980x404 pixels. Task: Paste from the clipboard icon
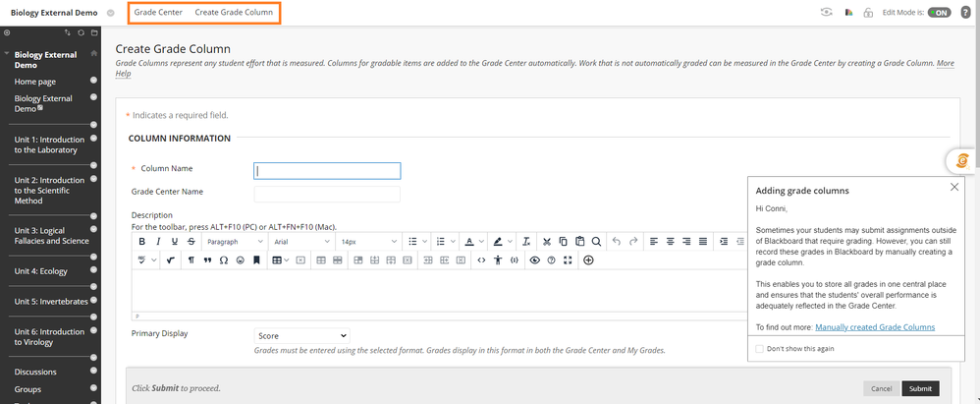click(x=579, y=242)
